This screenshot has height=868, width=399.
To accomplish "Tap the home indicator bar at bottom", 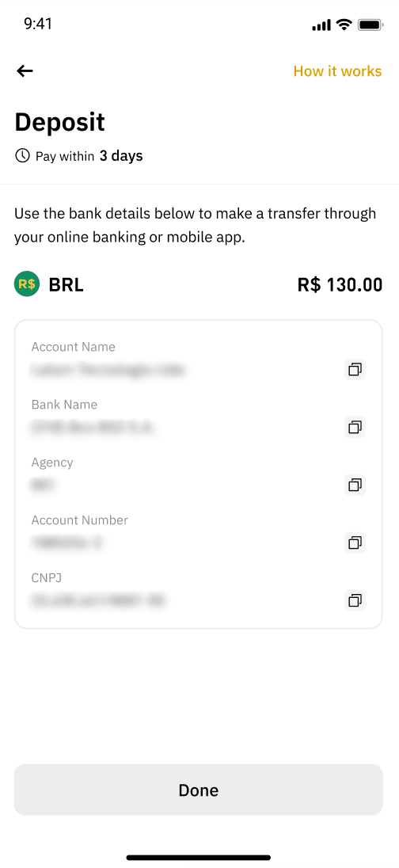I will coord(199,858).
